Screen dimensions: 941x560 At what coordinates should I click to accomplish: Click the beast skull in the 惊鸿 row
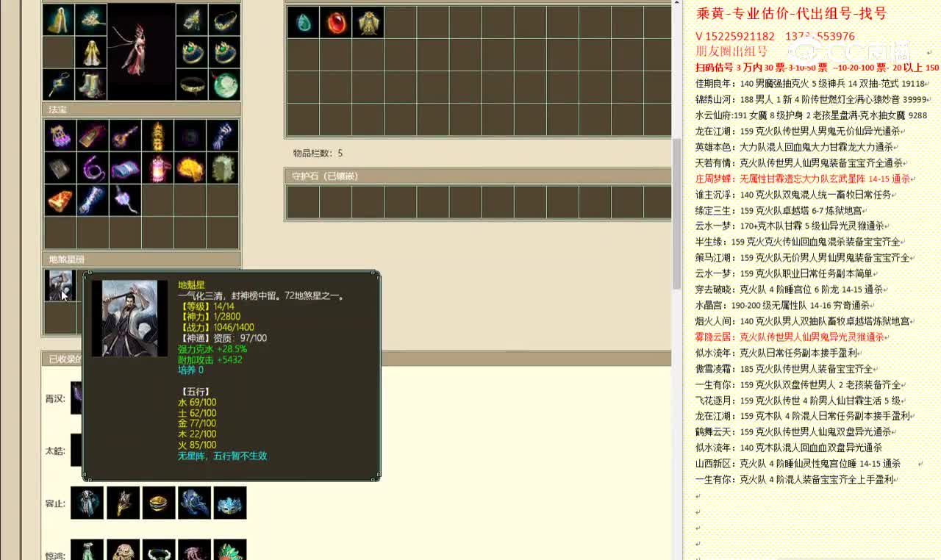click(123, 550)
